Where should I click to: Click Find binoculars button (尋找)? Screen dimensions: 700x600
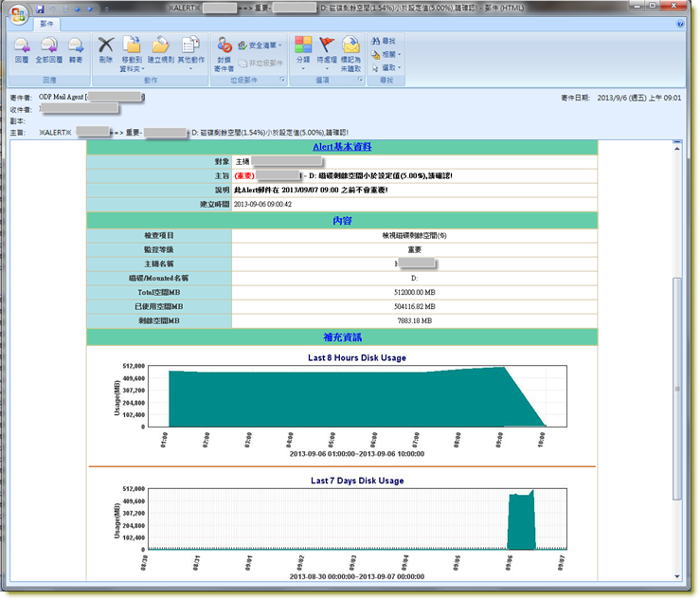(384, 41)
